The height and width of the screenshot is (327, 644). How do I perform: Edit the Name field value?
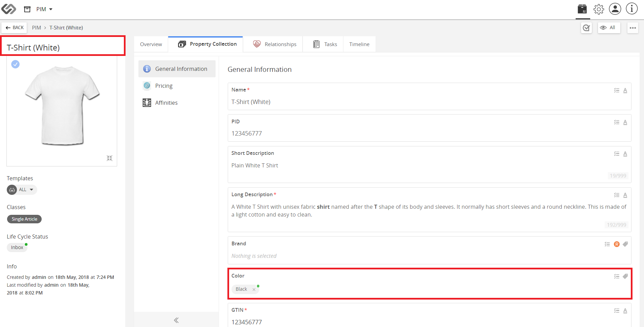(429, 102)
